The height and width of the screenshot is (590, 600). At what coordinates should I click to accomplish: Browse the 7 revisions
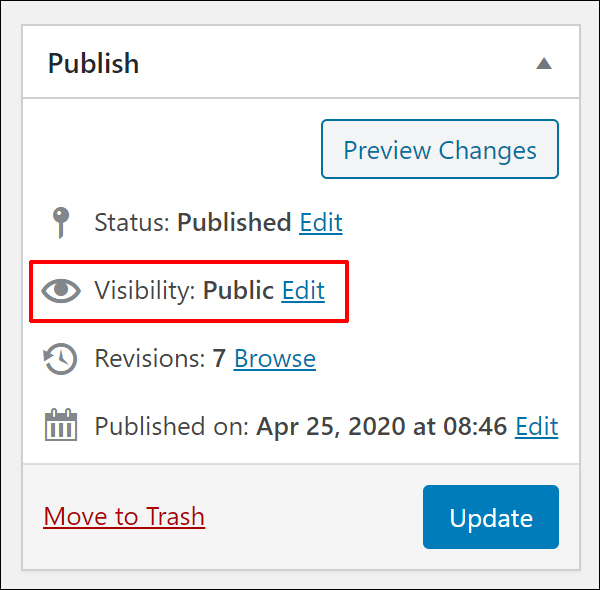[x=275, y=359]
